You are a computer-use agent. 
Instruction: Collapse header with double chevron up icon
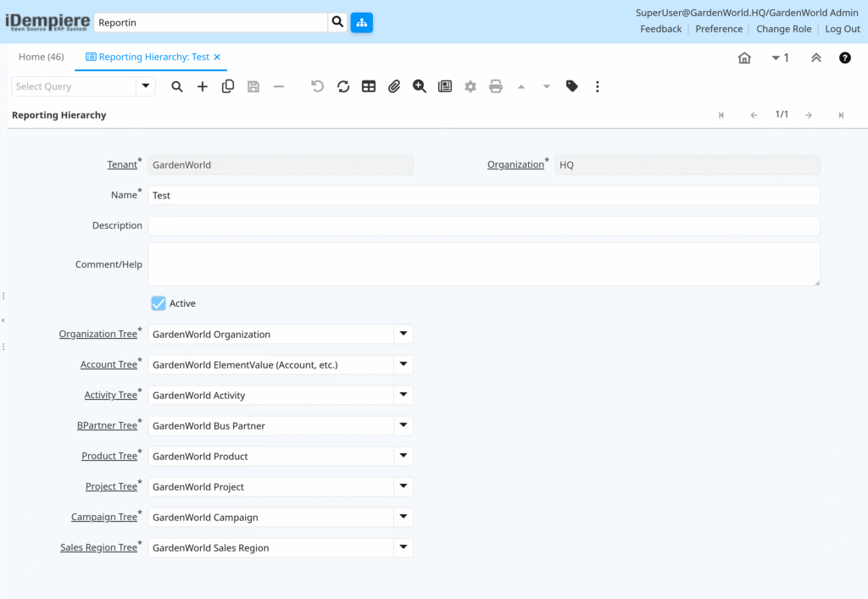816,58
